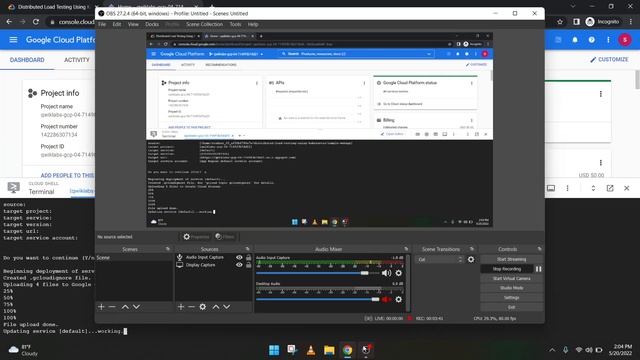The height and width of the screenshot is (360, 640).
Task: Open OBS File menu
Action: point(102,24)
